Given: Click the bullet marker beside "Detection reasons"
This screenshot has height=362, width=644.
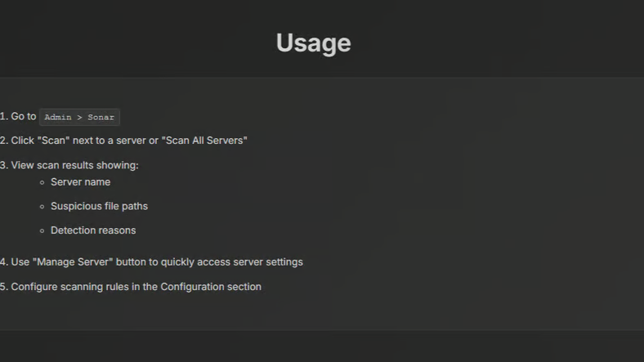Looking at the screenshot, I should point(42,231).
